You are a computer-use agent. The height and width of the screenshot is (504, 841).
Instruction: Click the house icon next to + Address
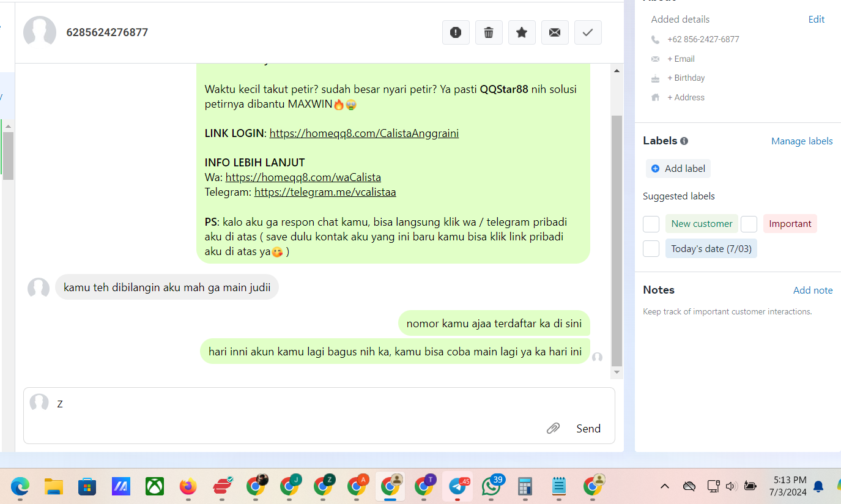[656, 98]
